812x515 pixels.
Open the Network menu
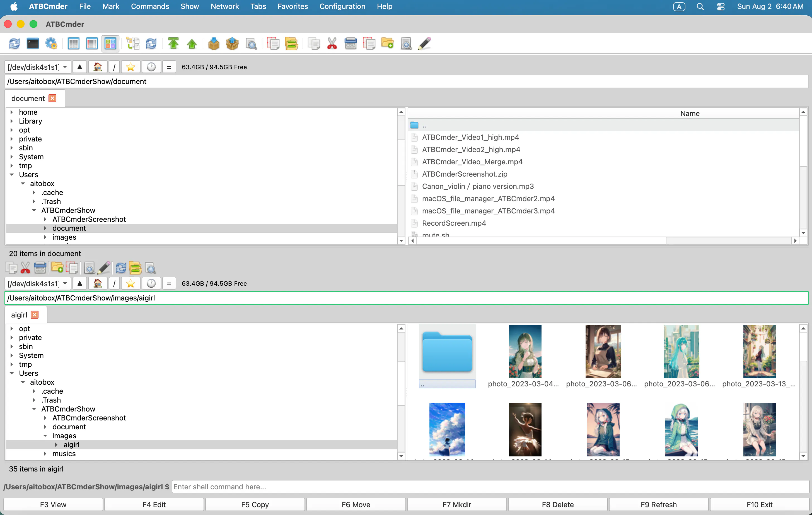(x=224, y=6)
